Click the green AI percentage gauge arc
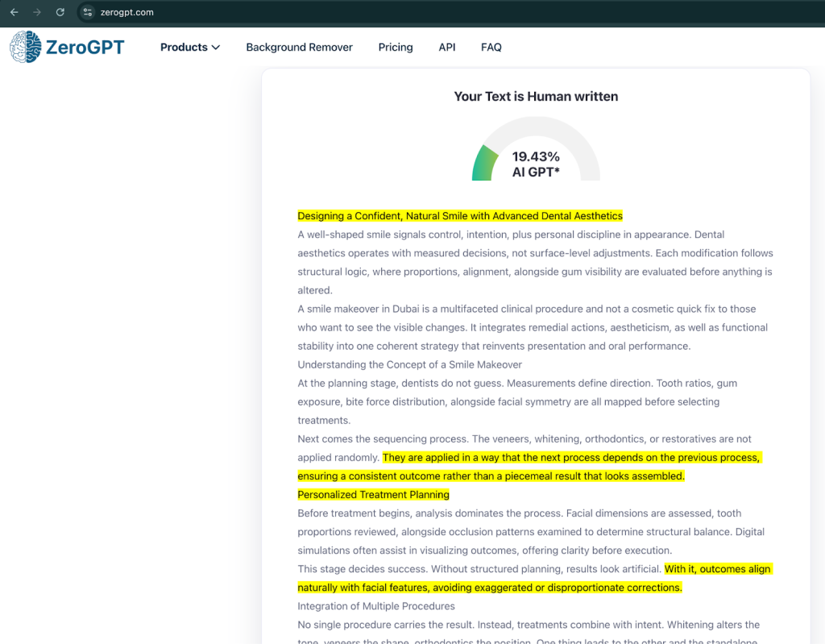 tap(485, 162)
